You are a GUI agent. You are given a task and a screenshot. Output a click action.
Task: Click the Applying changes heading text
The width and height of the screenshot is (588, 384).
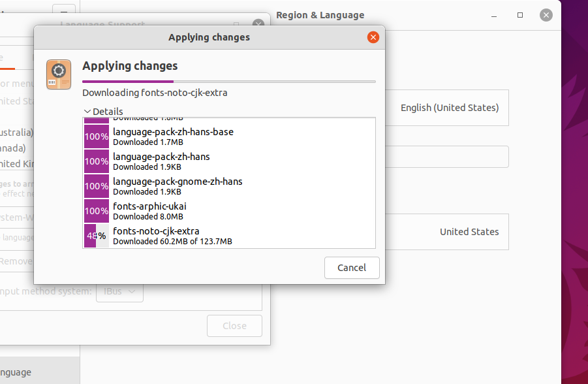click(130, 66)
